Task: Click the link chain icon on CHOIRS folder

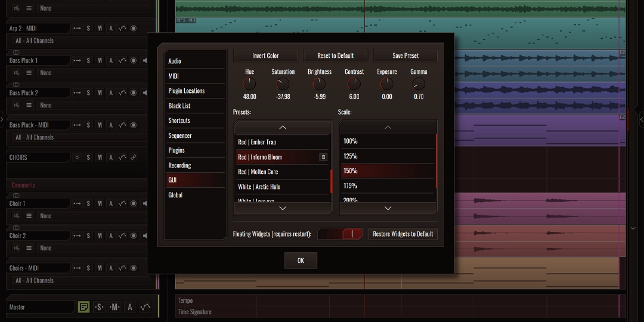Action: pyautogui.click(x=134, y=157)
